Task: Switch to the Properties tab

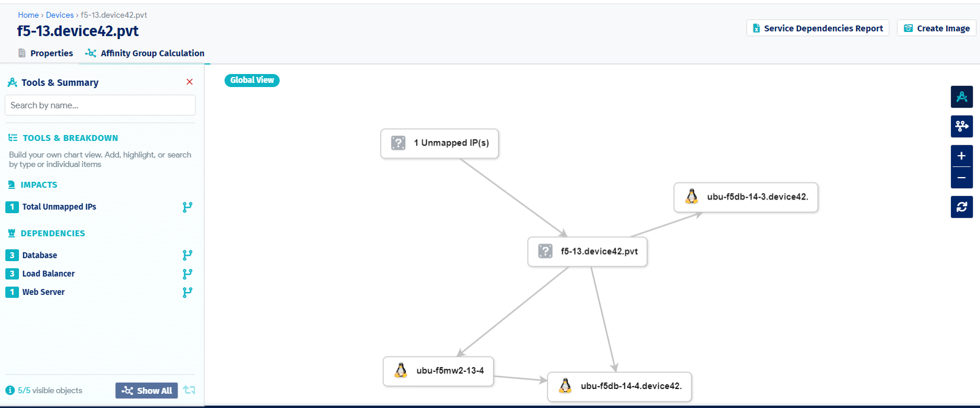Action: (46, 53)
